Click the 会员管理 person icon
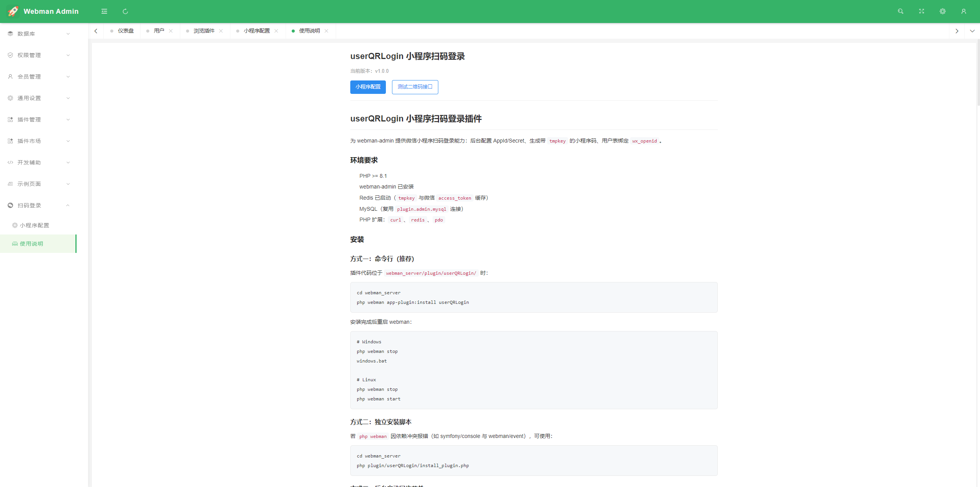 [10, 77]
